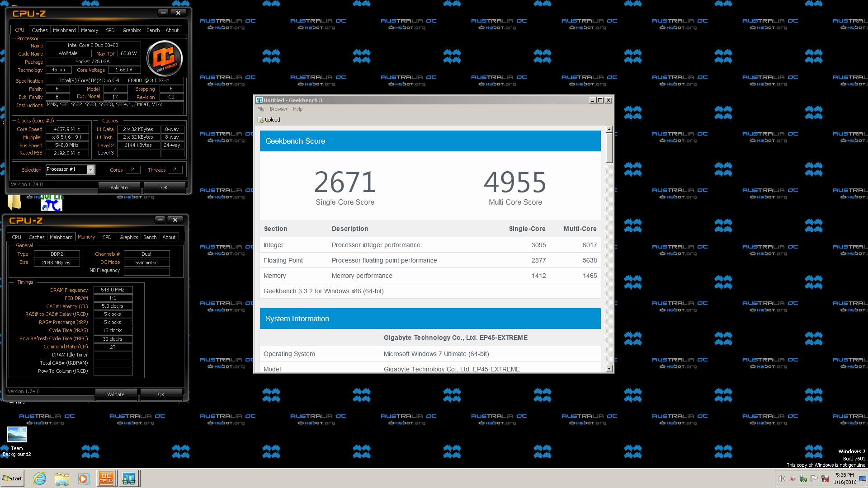Open Geekbench Help menu
Image resolution: width=868 pixels, height=488 pixels.
pyautogui.click(x=297, y=109)
